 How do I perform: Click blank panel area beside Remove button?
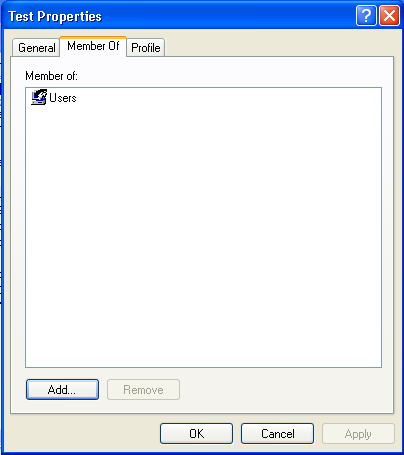(283, 389)
